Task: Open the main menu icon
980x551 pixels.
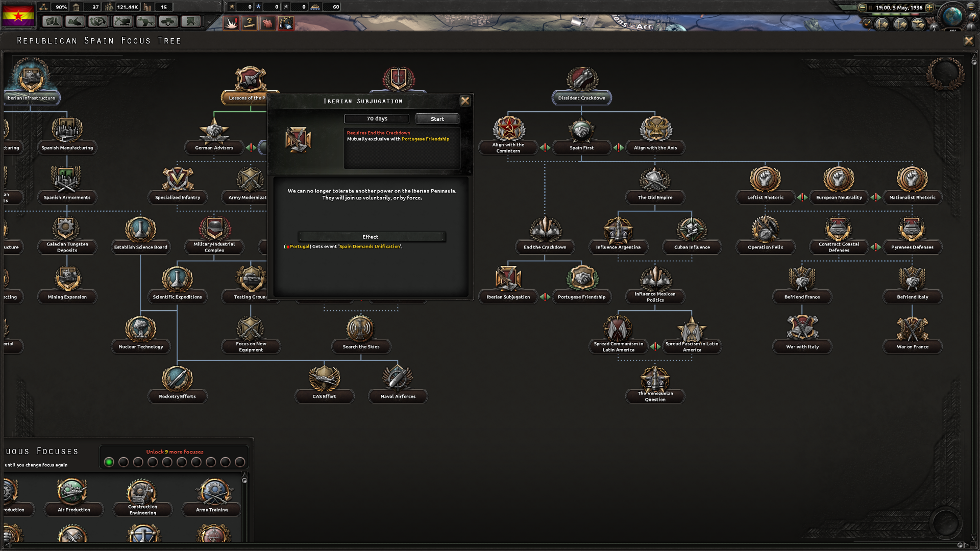Action: (x=971, y=7)
